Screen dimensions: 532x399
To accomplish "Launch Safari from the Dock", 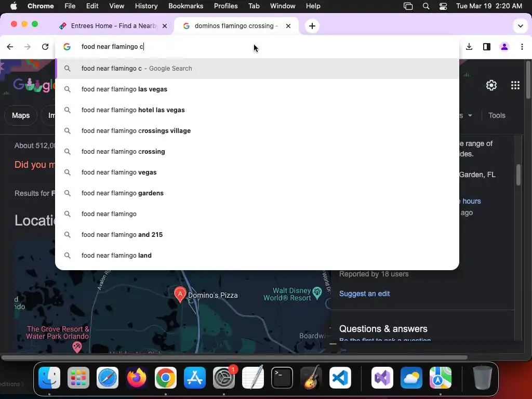I will coord(108,378).
